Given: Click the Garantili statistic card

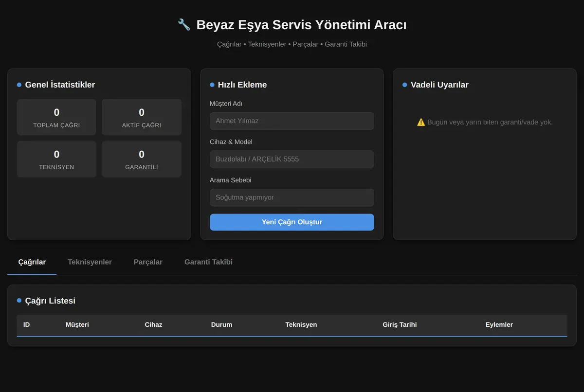Looking at the screenshot, I should click(142, 159).
